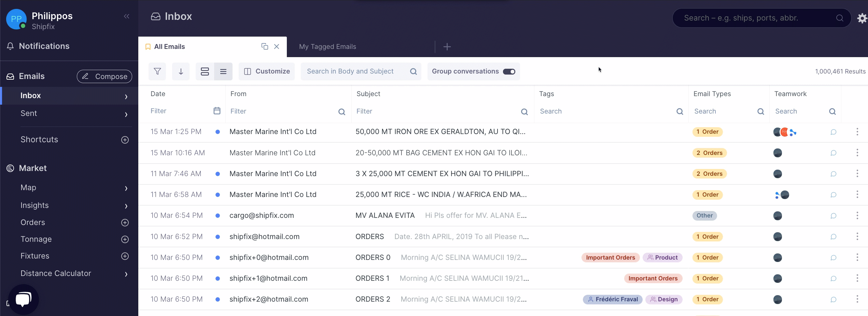The height and width of the screenshot is (316, 868).
Task: Switch to the expanded card view icon
Action: [x=205, y=71]
